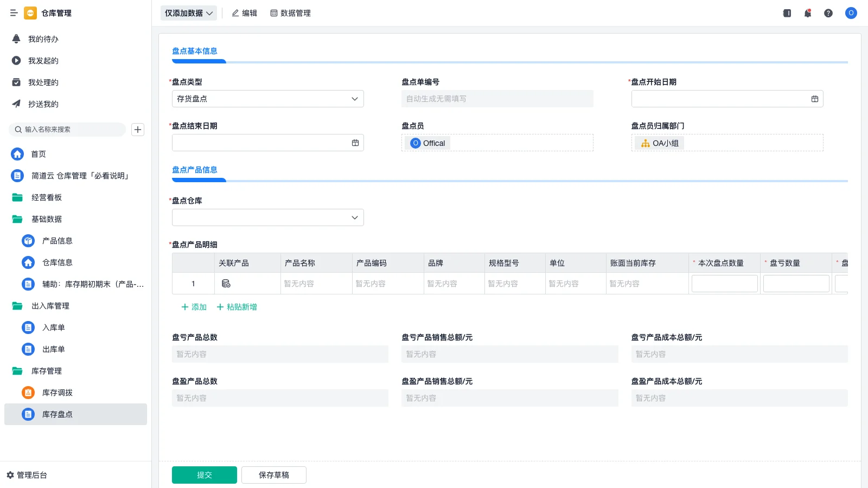Viewport: 868px width, 488px height.
Task: Click the user avatar in the top-right corner
Action: (851, 13)
